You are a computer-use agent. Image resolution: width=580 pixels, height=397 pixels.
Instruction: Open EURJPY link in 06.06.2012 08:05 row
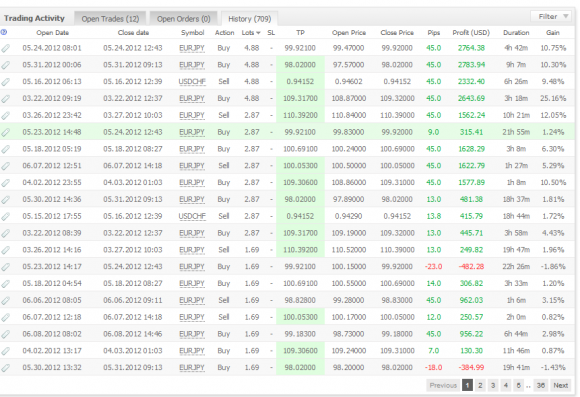[x=192, y=300]
